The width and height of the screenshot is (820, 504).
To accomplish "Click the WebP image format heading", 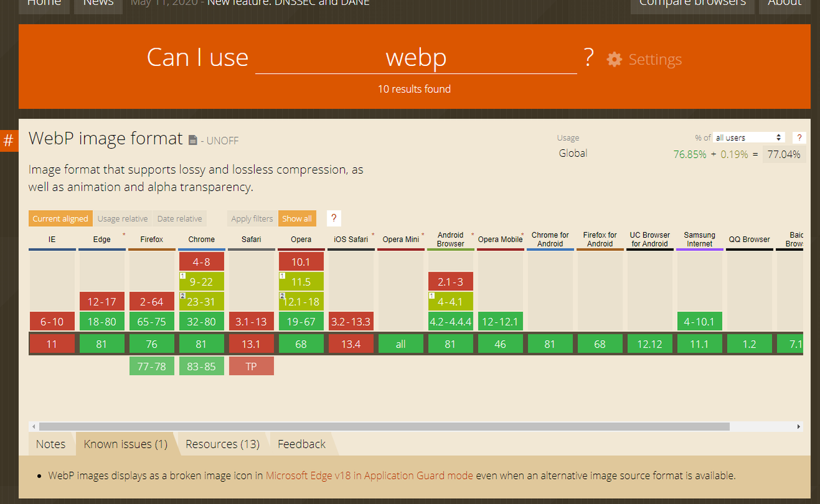I will [x=106, y=138].
